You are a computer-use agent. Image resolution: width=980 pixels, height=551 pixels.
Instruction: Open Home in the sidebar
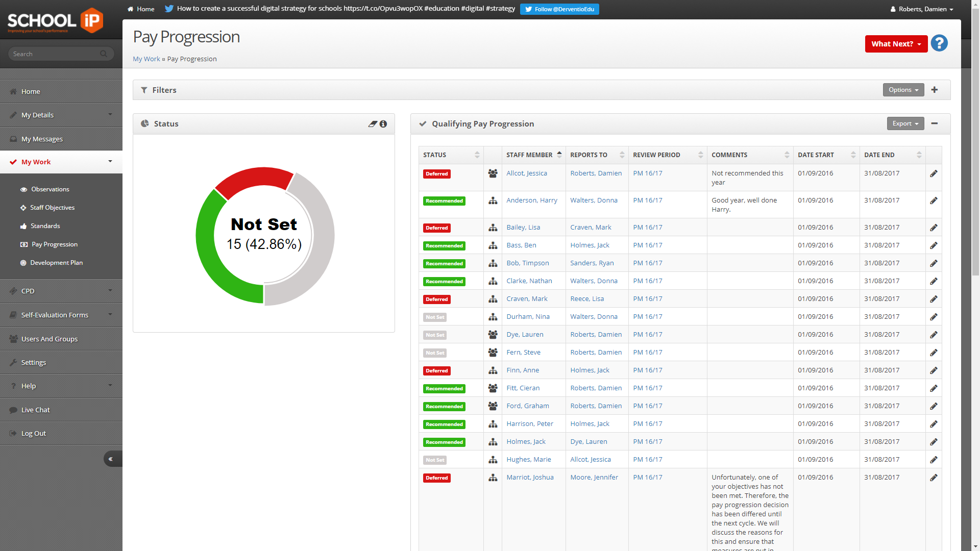61,91
